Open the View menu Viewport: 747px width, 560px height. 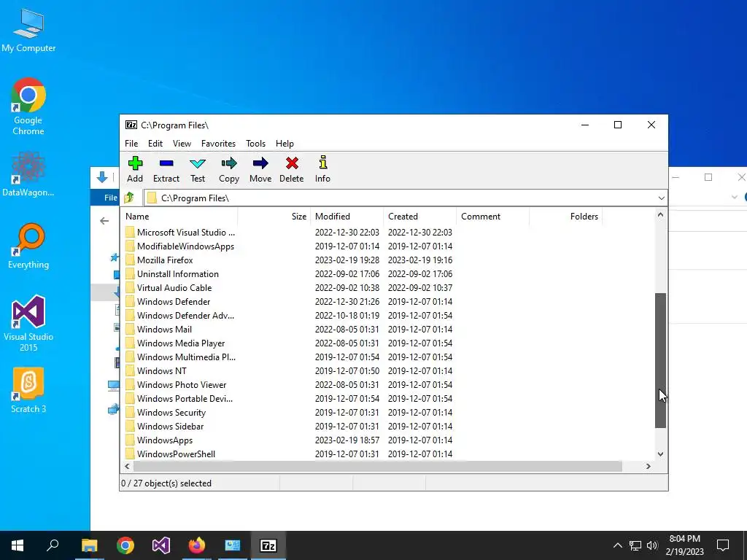click(182, 144)
